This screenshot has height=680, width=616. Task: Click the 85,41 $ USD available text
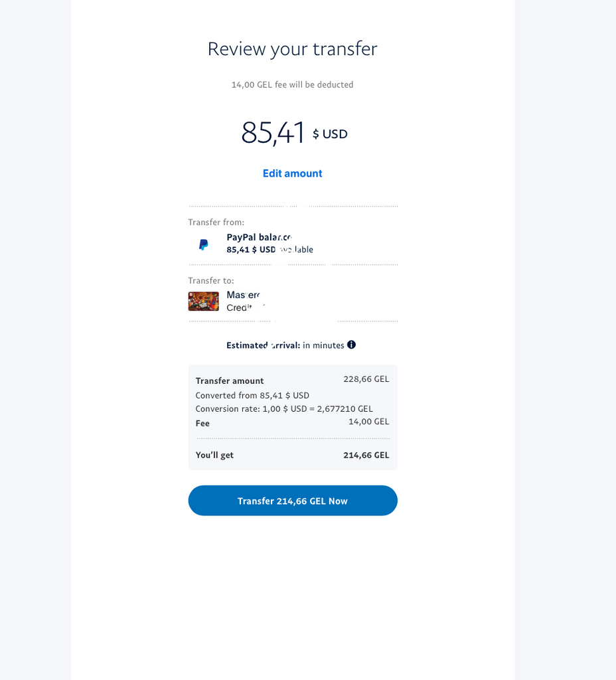click(x=269, y=250)
